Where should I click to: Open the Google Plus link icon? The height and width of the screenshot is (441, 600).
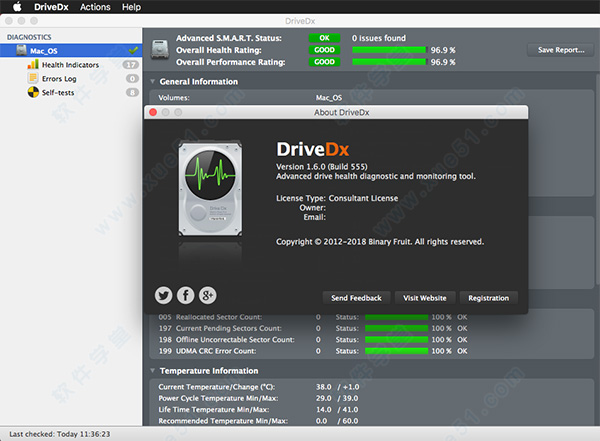(208, 295)
